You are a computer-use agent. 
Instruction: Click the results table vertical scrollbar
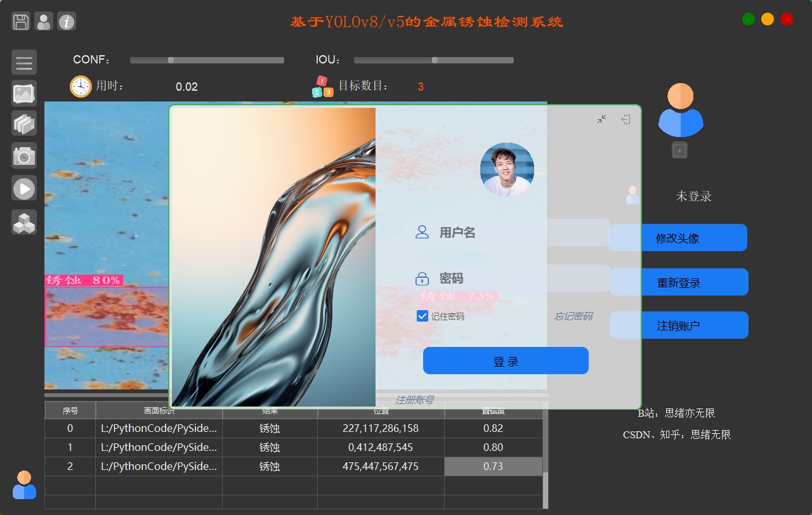click(546, 455)
